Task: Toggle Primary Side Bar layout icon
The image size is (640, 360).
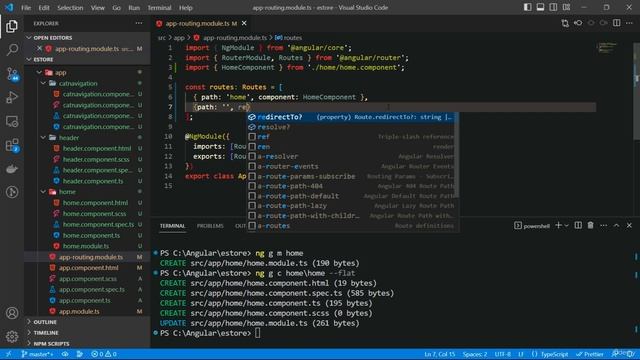Action: (527, 7)
